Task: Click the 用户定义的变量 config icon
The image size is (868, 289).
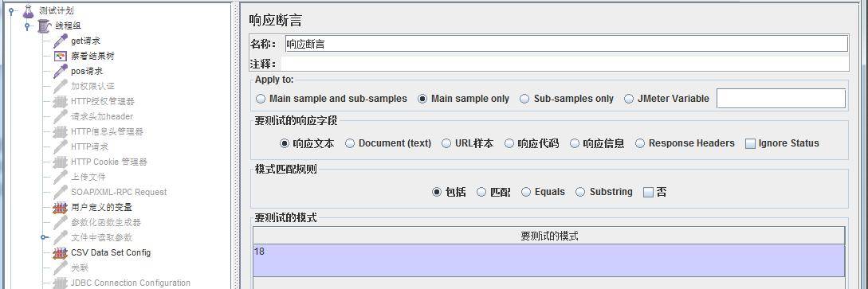Action: click(61, 207)
